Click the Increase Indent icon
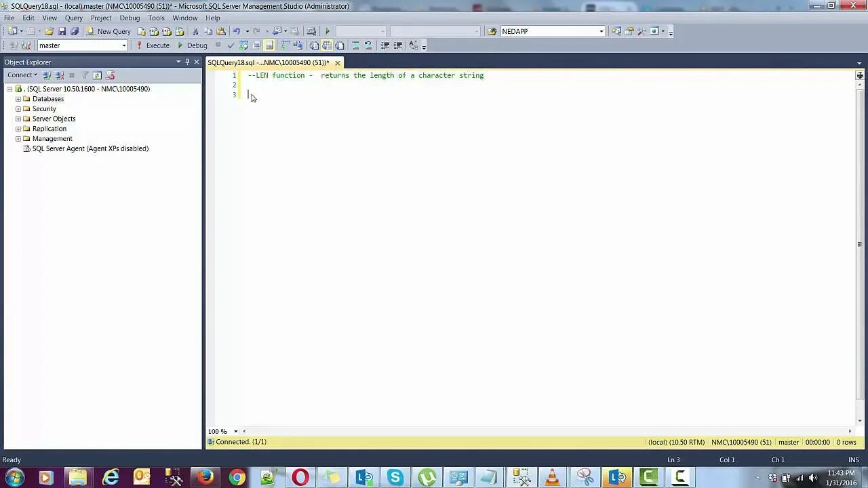 pyautogui.click(x=398, y=45)
